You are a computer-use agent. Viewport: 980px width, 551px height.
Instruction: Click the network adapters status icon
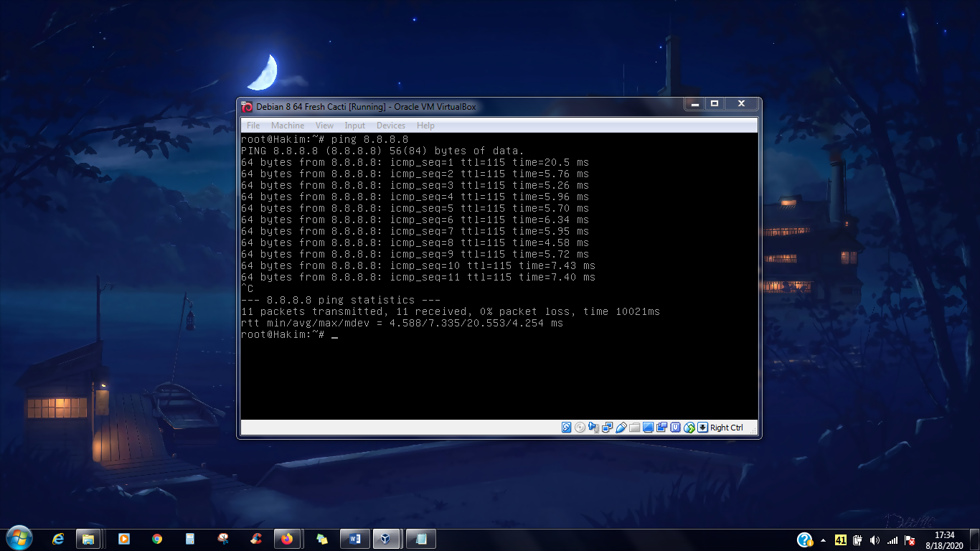[x=607, y=428]
